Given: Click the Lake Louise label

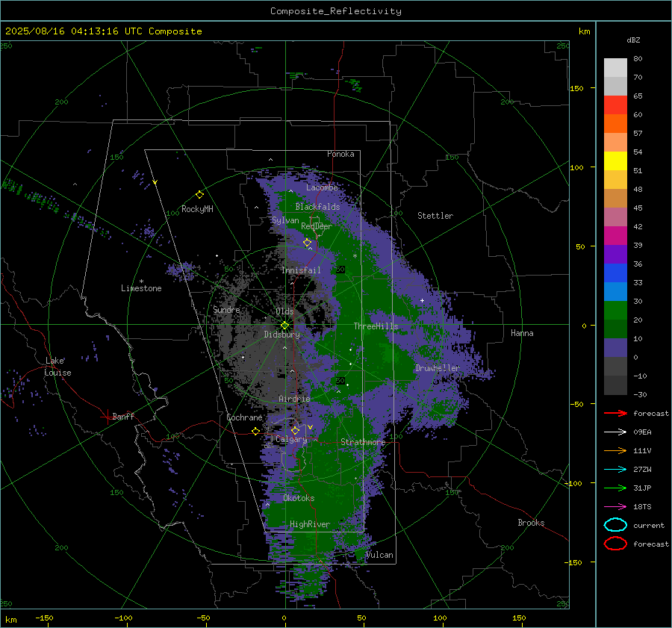Looking at the screenshot, I should point(57,367).
